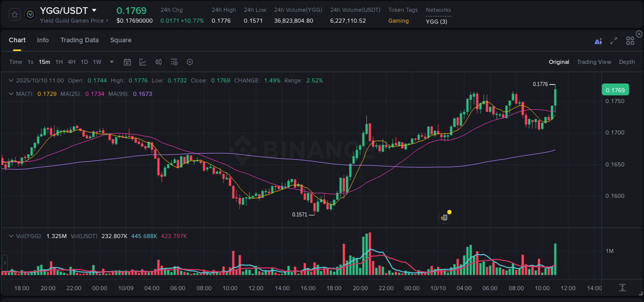Open the AI analysis panel
The height and width of the screenshot is (302, 644).
tap(598, 41)
